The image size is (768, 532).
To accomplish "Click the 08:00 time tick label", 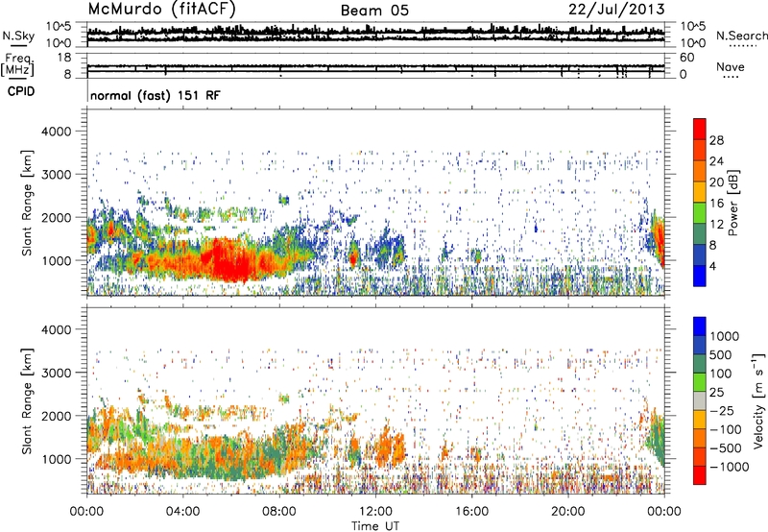I will (x=278, y=512).
